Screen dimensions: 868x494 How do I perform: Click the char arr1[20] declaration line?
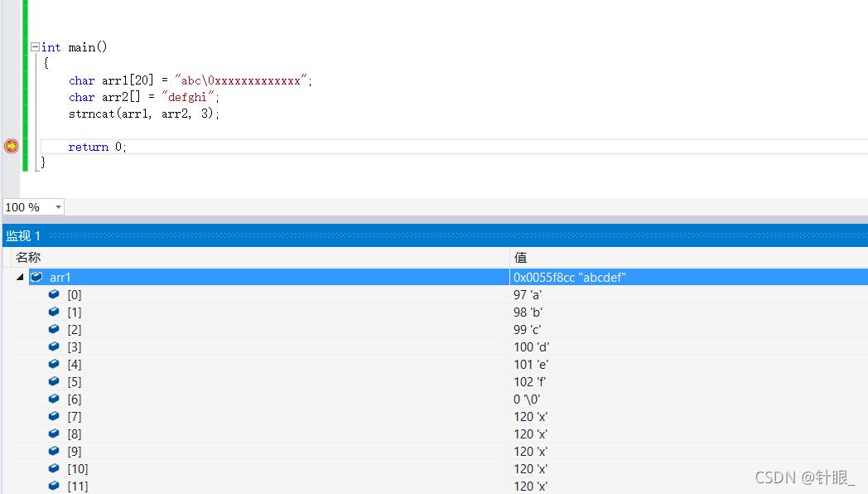190,81
